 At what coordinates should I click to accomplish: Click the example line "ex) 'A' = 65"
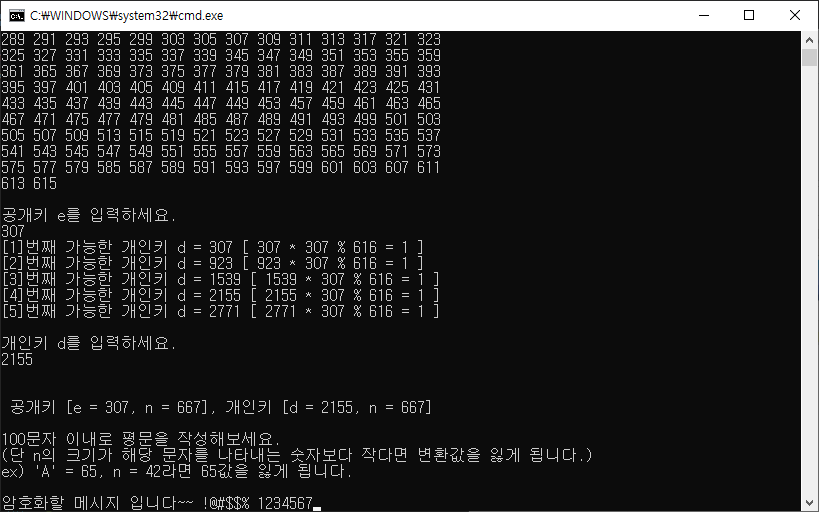tap(177, 472)
